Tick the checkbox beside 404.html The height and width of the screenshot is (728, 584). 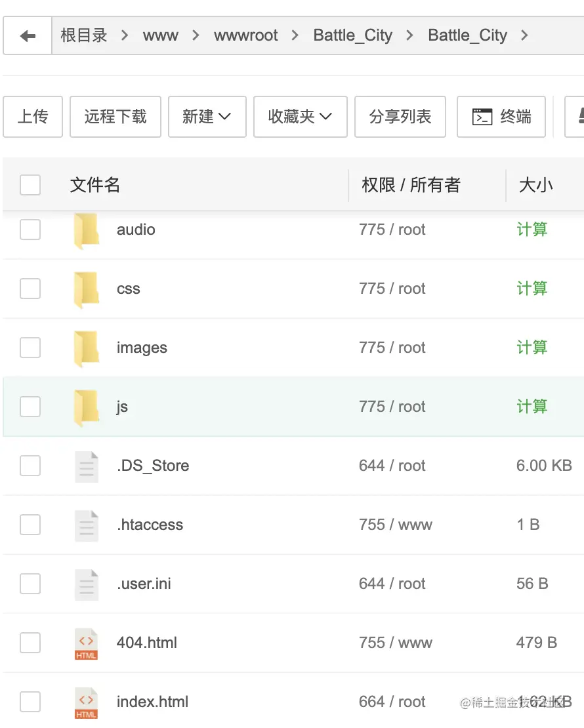(x=30, y=643)
